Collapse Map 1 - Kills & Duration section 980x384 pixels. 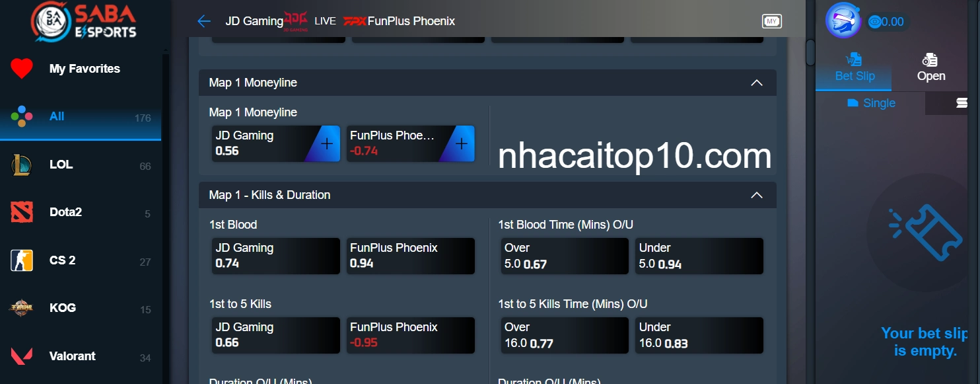[x=757, y=195]
